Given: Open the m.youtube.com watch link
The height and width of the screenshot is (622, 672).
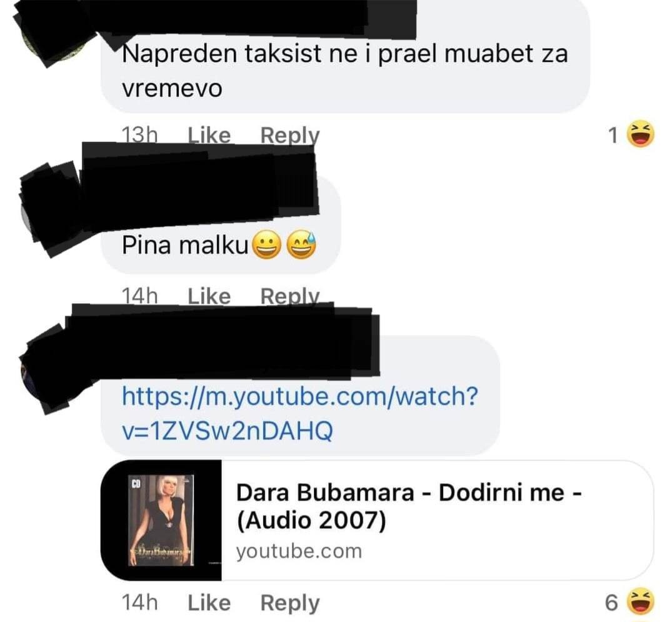Looking at the screenshot, I should tap(299, 413).
